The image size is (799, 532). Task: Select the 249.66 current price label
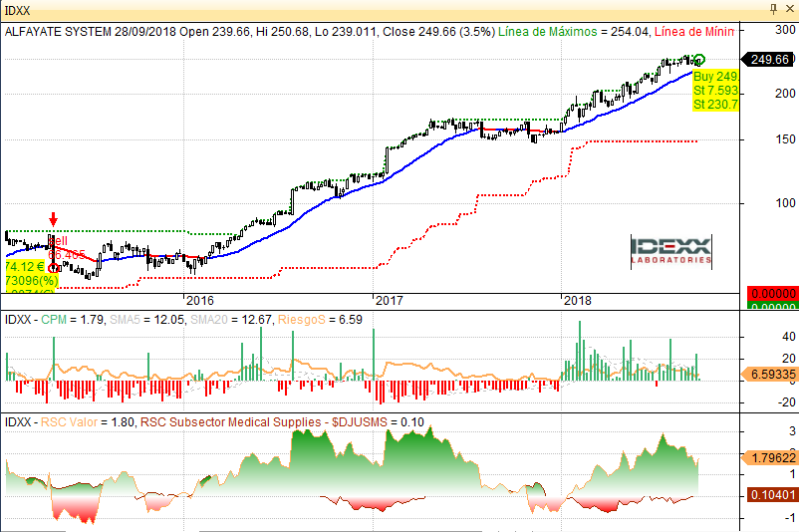(x=768, y=60)
